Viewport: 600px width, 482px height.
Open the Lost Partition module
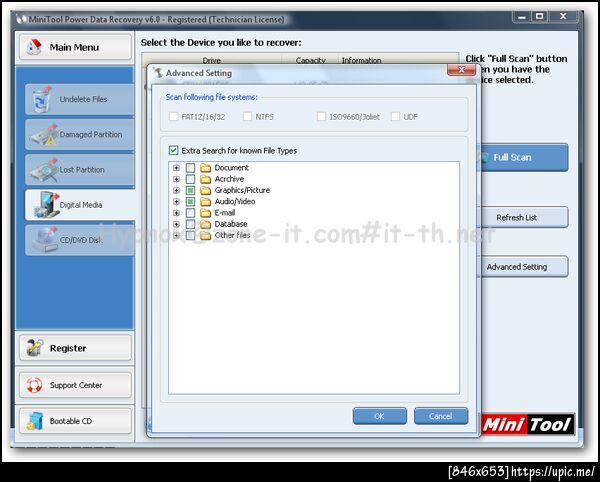point(80,169)
